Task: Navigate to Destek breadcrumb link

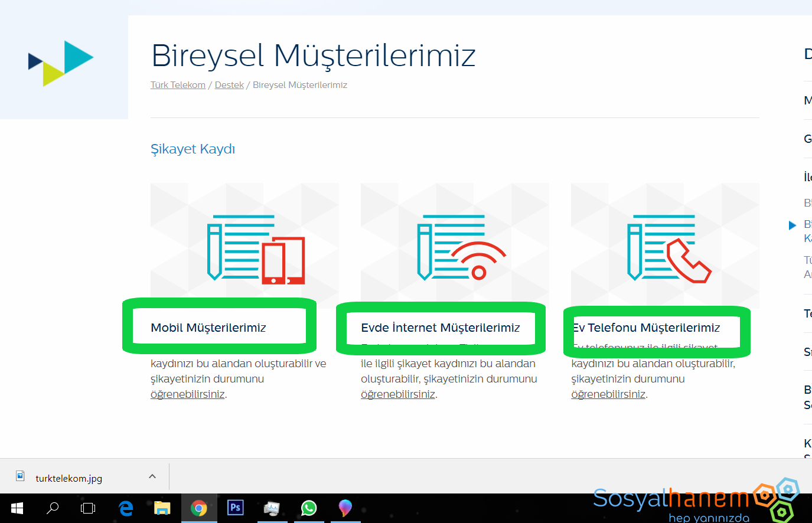Action: (229, 85)
